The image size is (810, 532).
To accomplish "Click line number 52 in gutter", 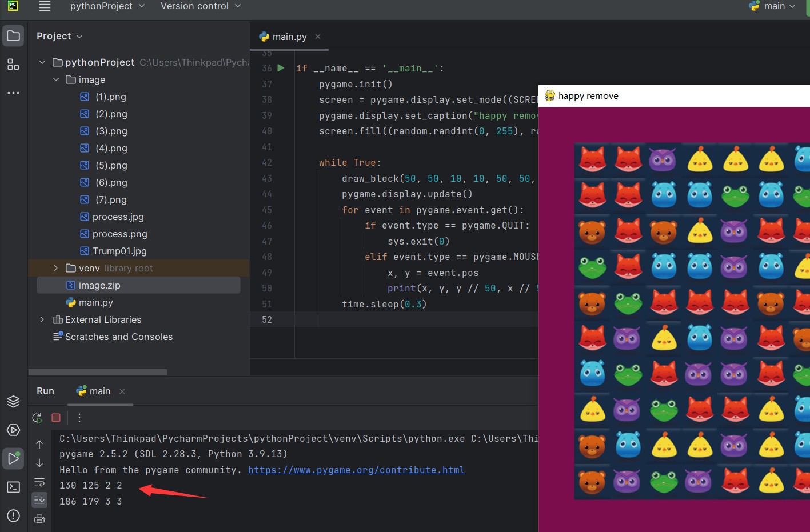I will pos(267,319).
